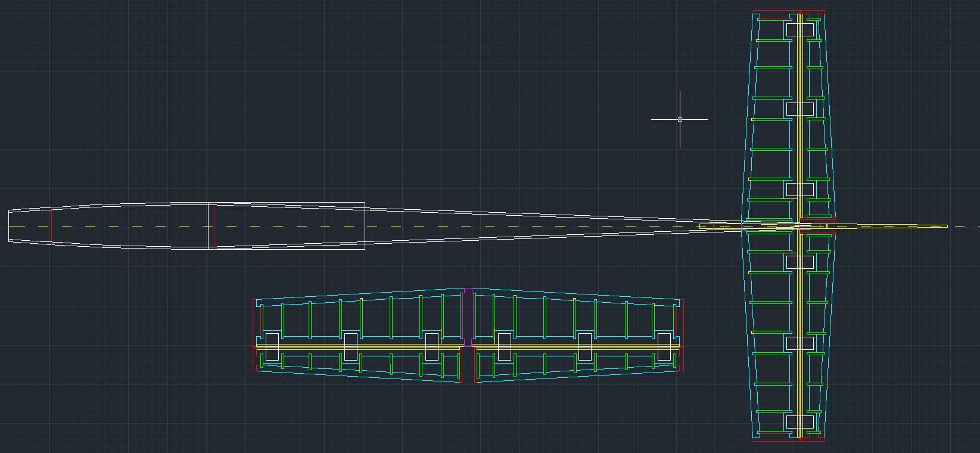Select the magenta center joiner of the horizontal wing
980x453 pixels.
coord(468,316)
